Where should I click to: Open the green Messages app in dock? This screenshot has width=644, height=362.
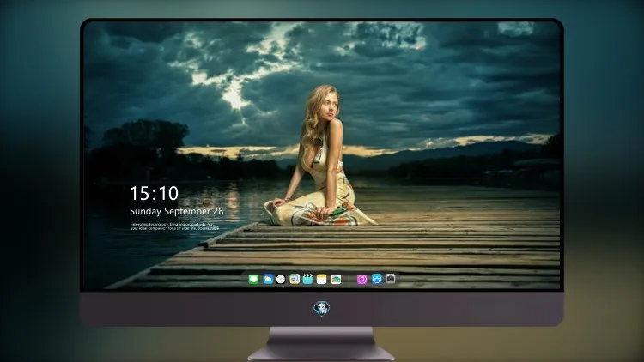253,280
